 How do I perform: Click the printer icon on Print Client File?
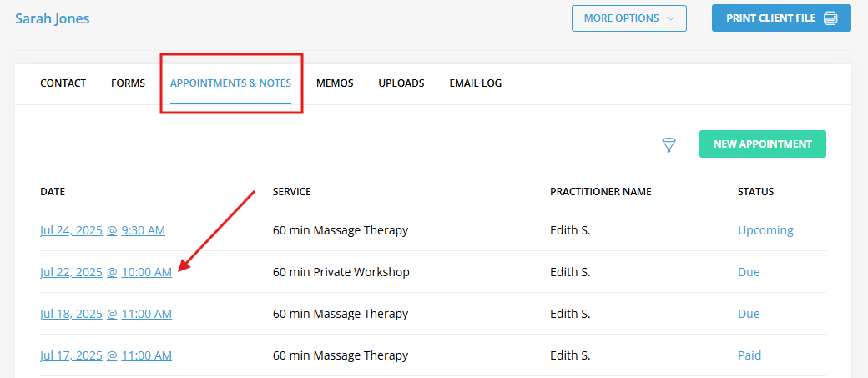pos(830,18)
